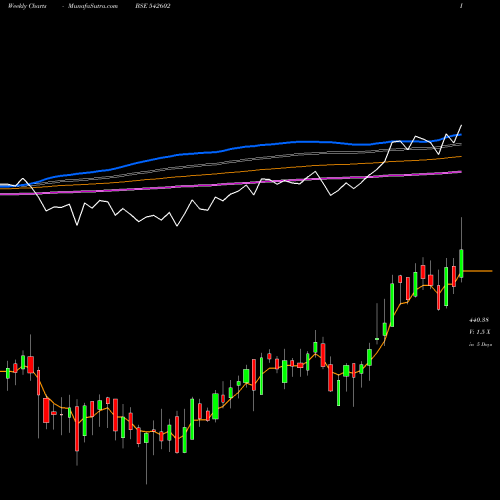
Task: Click the peak of the white indicator line at the right end
Action: pos(462,125)
